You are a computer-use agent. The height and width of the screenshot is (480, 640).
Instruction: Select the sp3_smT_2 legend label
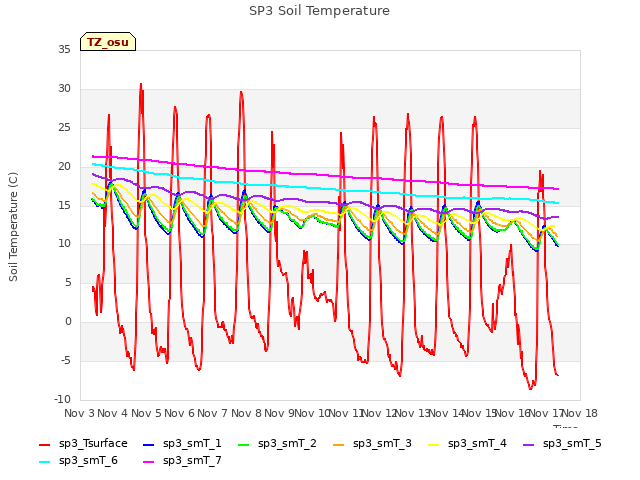287,444
